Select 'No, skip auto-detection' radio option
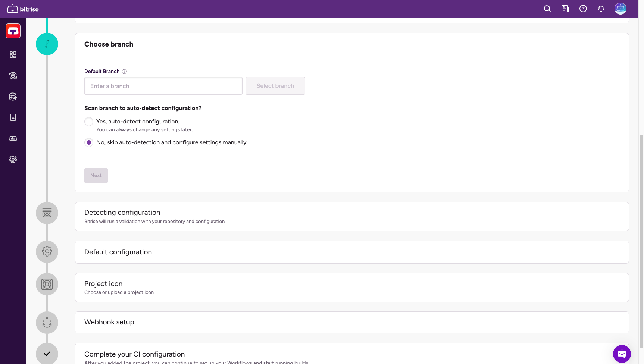644x364 pixels. [89, 142]
